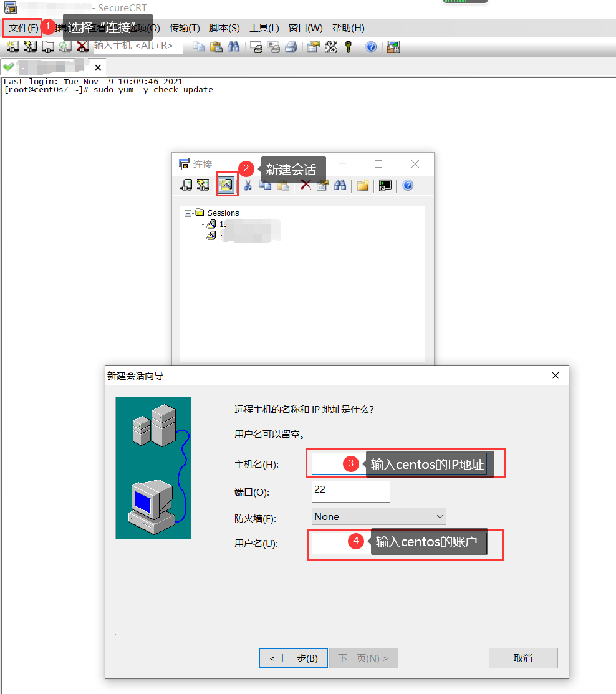Click the Paste clipboard icon in main toolbar

click(x=216, y=47)
